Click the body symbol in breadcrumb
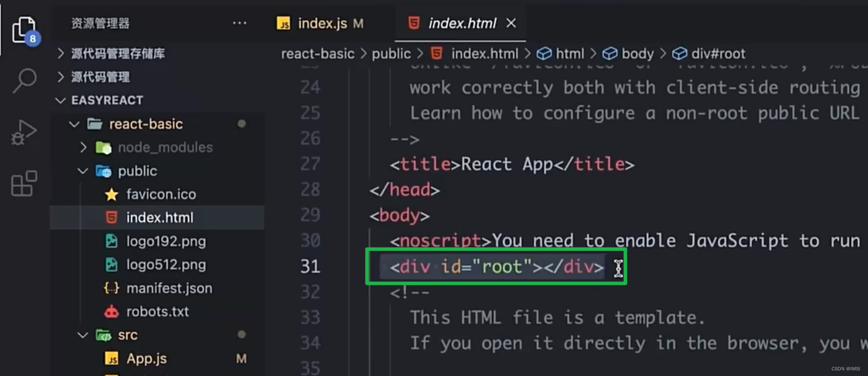 637,53
